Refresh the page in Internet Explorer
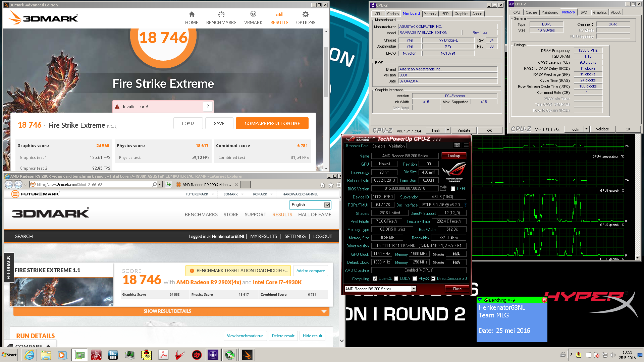Screen dimensions: 644x362 pyautogui.click(x=168, y=184)
